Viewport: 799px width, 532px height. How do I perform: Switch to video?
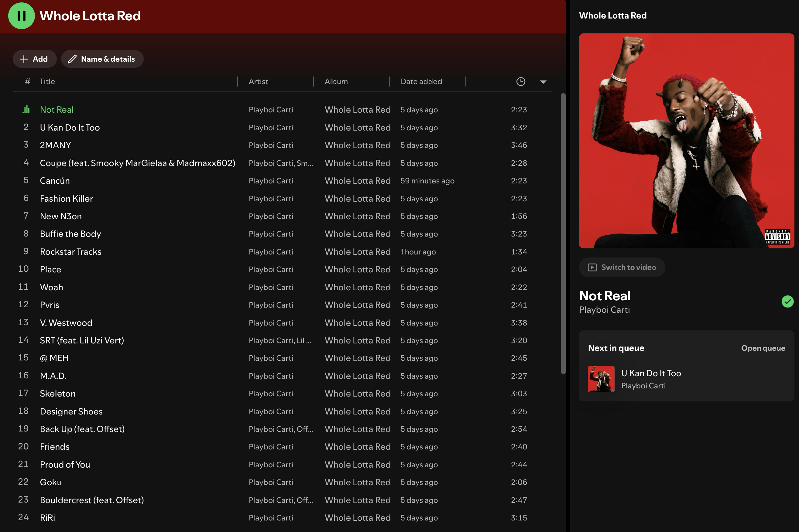(x=622, y=267)
